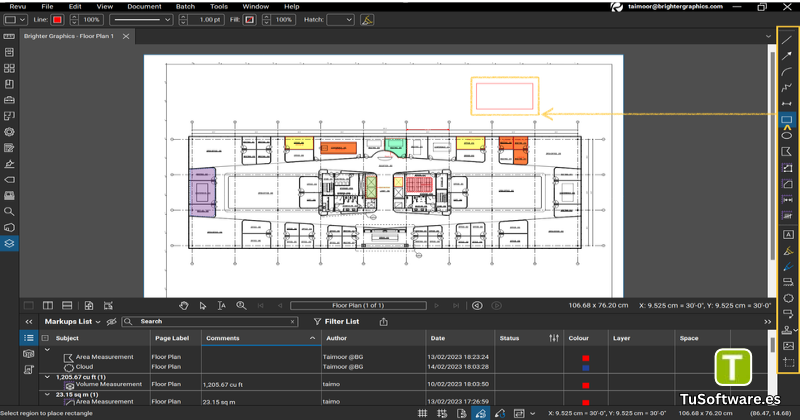Toggle hide markups eye icon

112,322
